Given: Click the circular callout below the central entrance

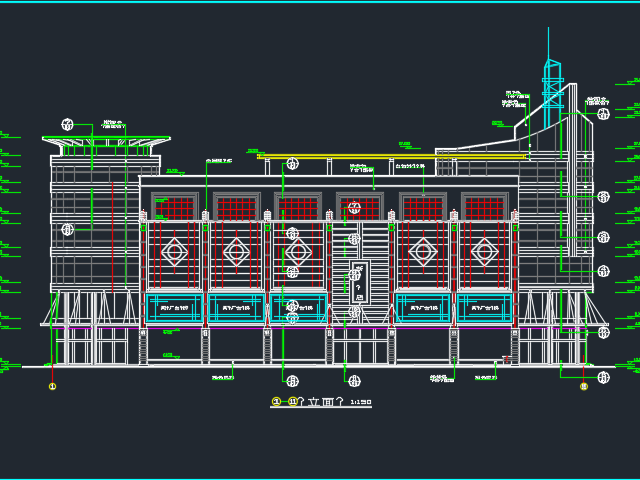Looking at the screenshot, I should (354, 380).
